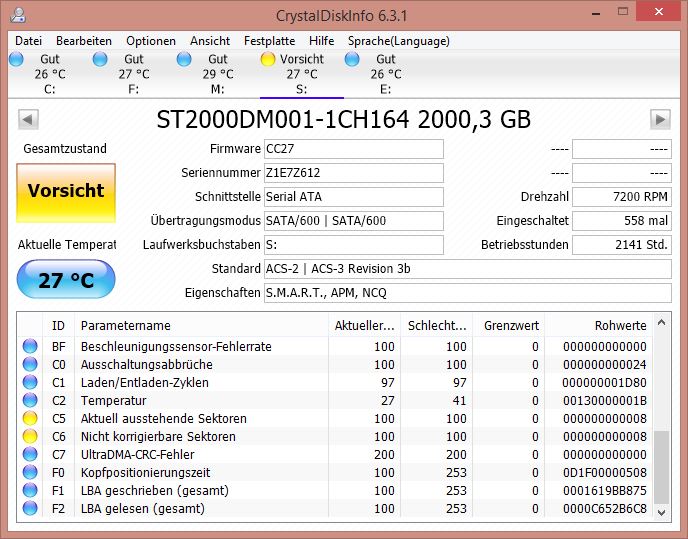Click status orb for C0 Ausschaltungsabbrüche
The image size is (688, 539).
coord(30,364)
